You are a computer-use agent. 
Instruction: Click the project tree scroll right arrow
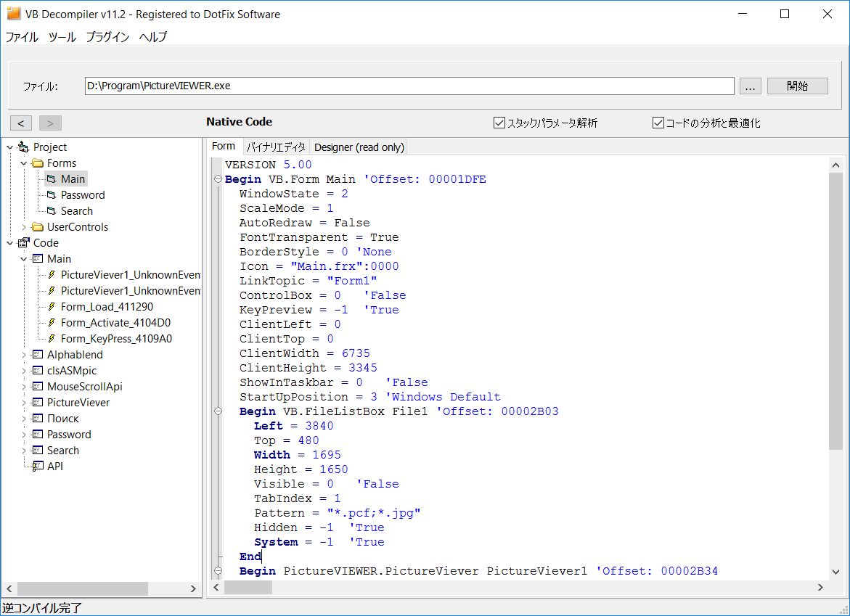[193, 588]
